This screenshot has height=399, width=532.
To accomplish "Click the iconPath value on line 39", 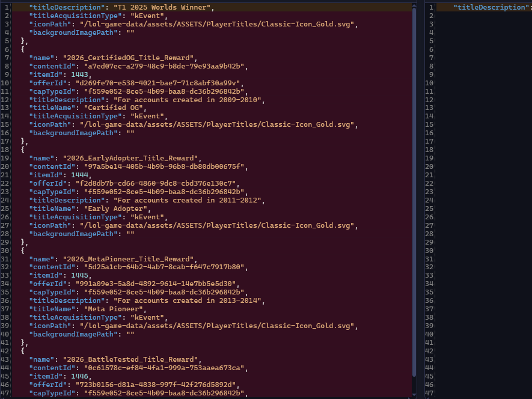I will pyautogui.click(x=217, y=326).
